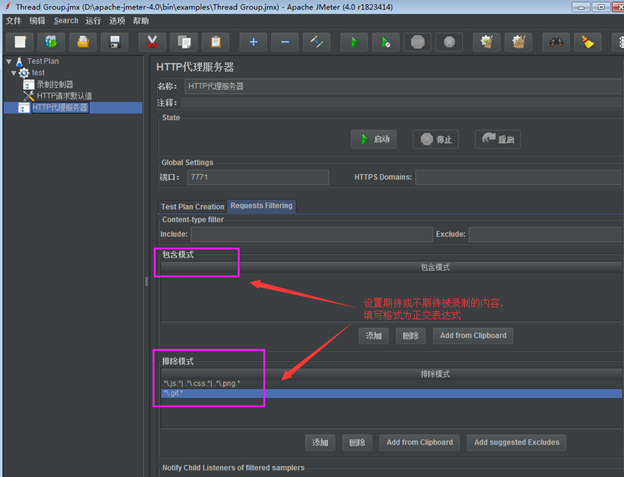Click the Paste clipboard icon
The image size is (624, 477).
[216, 42]
